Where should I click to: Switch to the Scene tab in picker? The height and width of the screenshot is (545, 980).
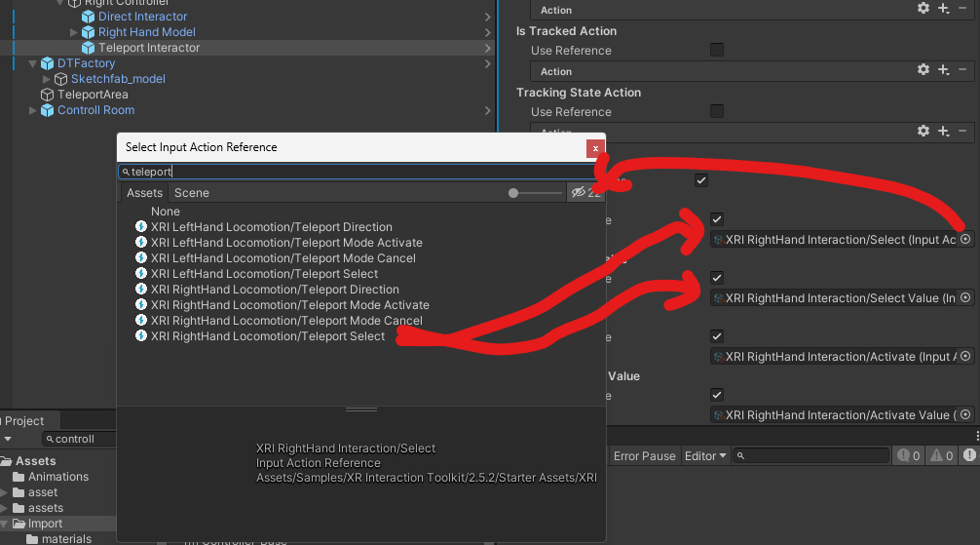pos(191,193)
